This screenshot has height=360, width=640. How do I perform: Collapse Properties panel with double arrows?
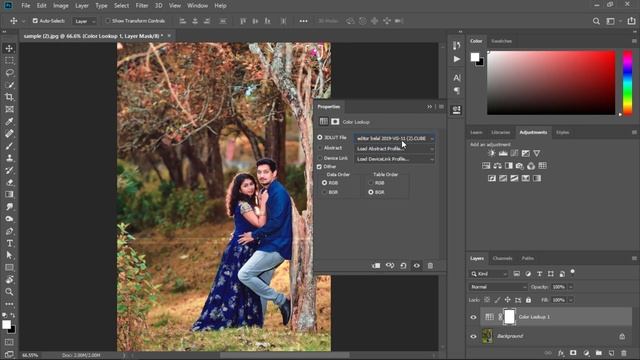click(429, 107)
